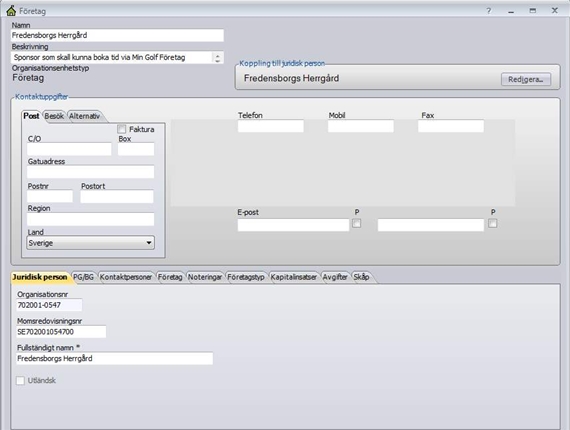Close the Företag window
This screenshot has height=430, width=570.
click(554, 11)
